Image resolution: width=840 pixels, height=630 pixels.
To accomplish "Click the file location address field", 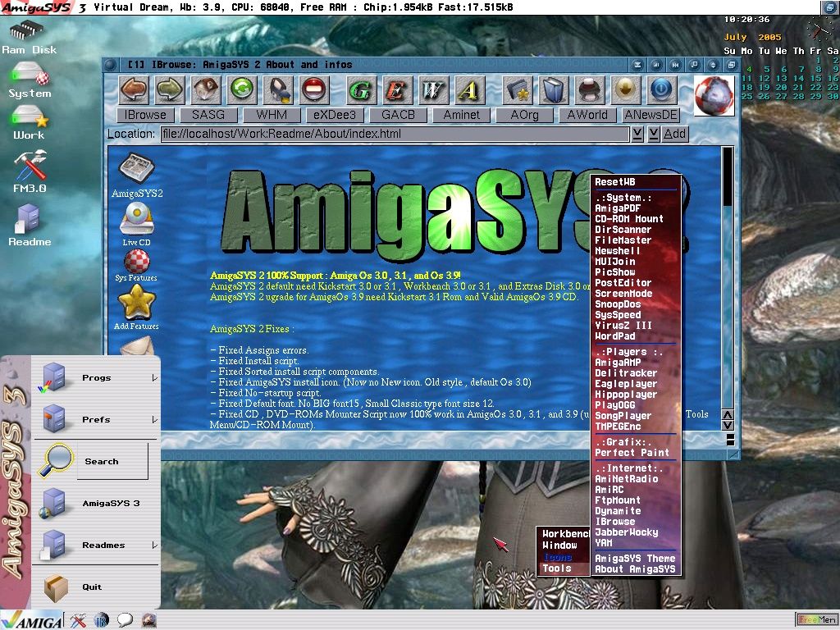I will coord(394,134).
